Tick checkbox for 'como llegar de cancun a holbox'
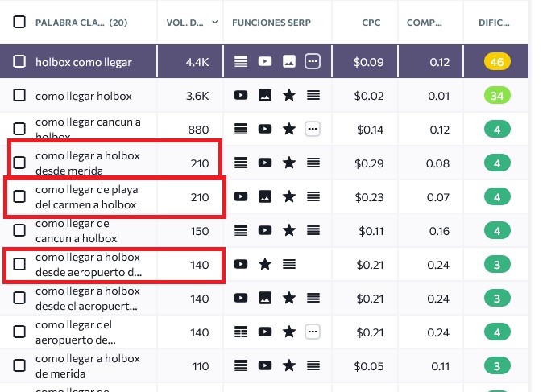The image size is (543, 392). point(19,231)
